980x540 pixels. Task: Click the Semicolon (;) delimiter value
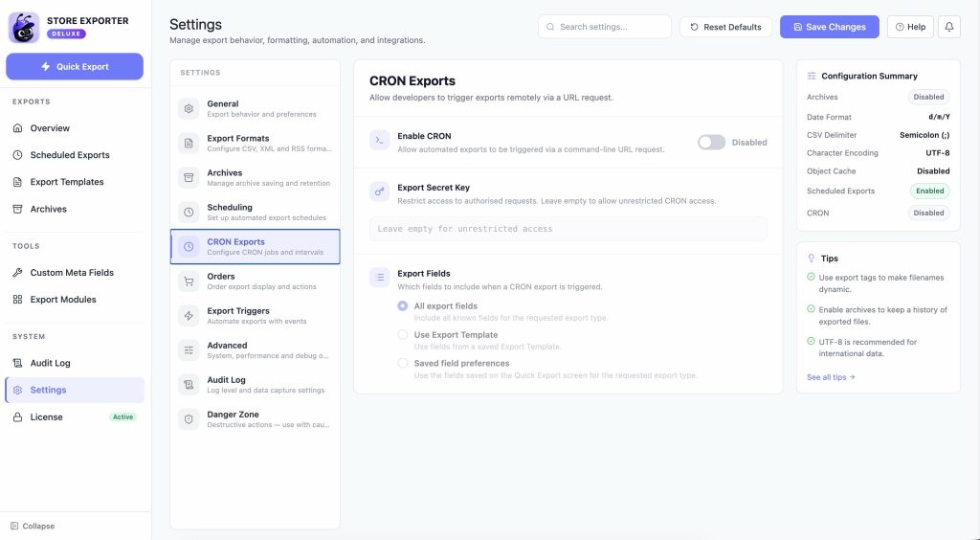[x=924, y=135]
